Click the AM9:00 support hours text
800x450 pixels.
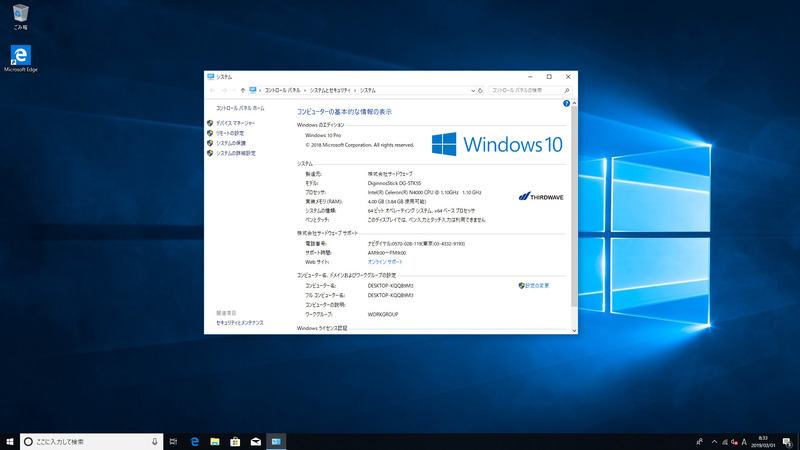pos(387,253)
